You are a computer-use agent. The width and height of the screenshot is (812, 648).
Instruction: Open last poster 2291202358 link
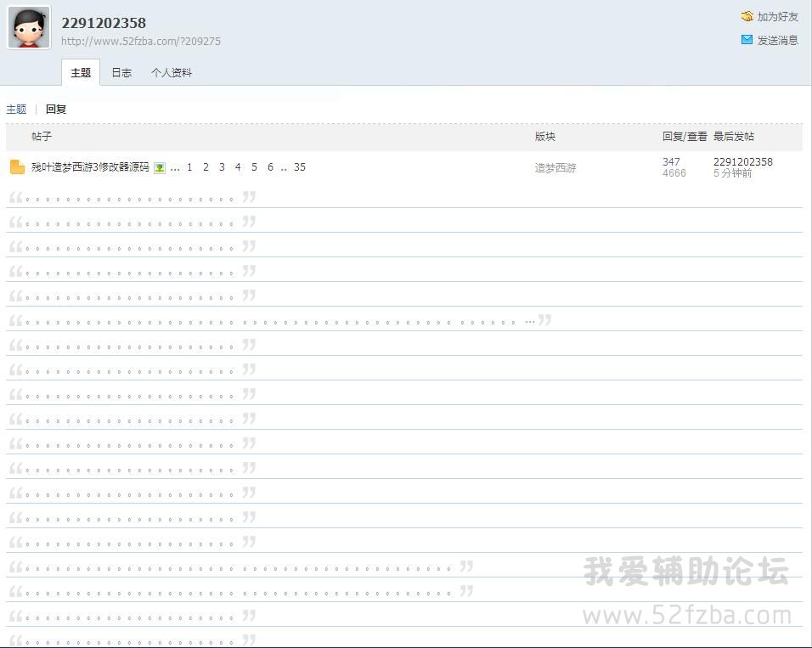[742, 161]
